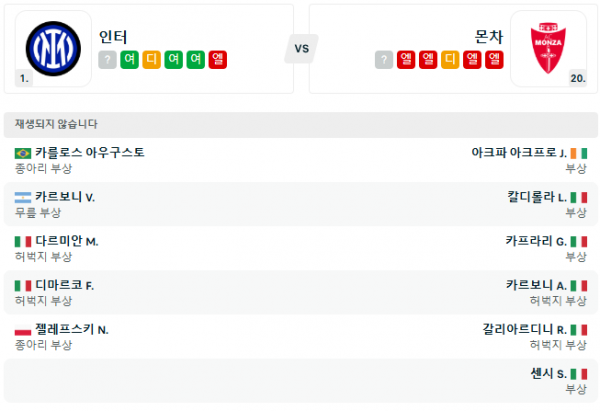Click the 재생되지 않습니다 section header
Image resolution: width=600 pixels, height=411 pixels.
click(x=56, y=125)
